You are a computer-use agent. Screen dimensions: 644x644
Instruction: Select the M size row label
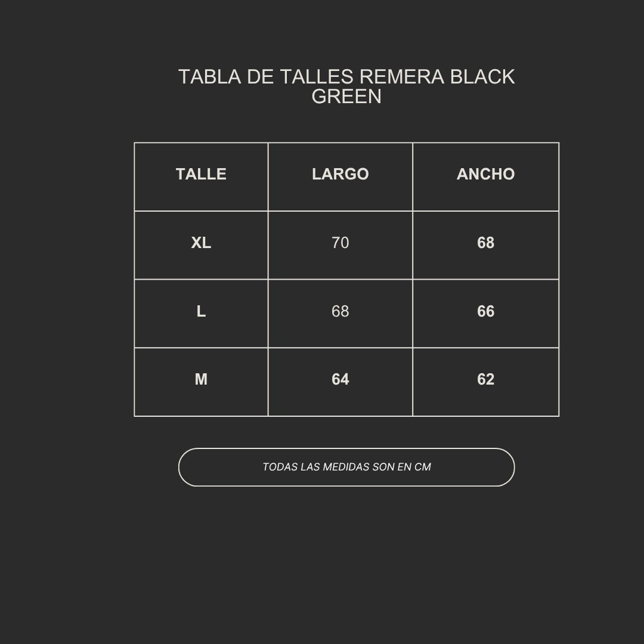[201, 379]
